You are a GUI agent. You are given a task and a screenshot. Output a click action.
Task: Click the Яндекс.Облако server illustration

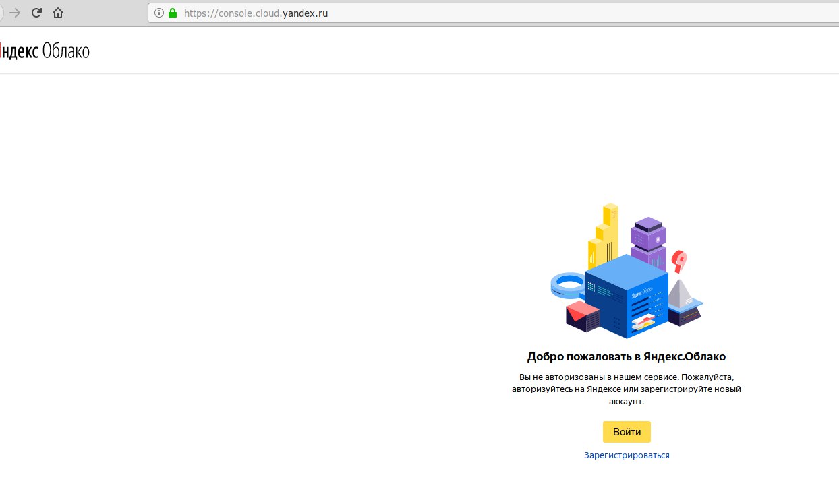tap(627, 270)
